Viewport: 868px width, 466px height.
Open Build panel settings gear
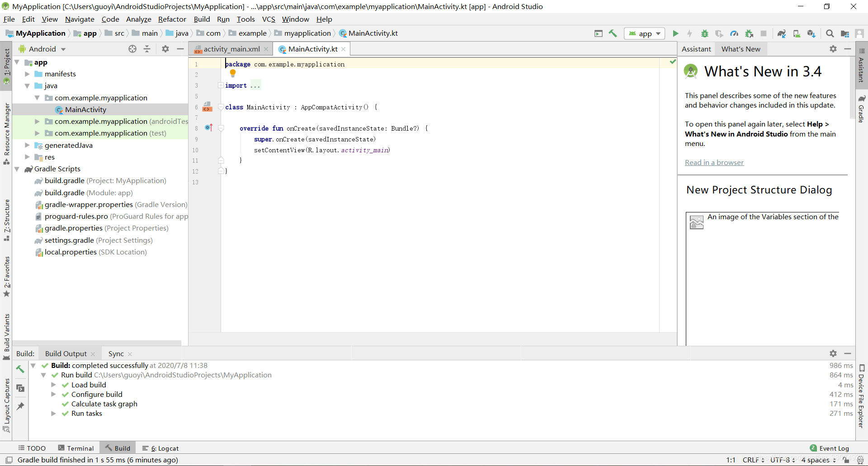pyautogui.click(x=833, y=353)
